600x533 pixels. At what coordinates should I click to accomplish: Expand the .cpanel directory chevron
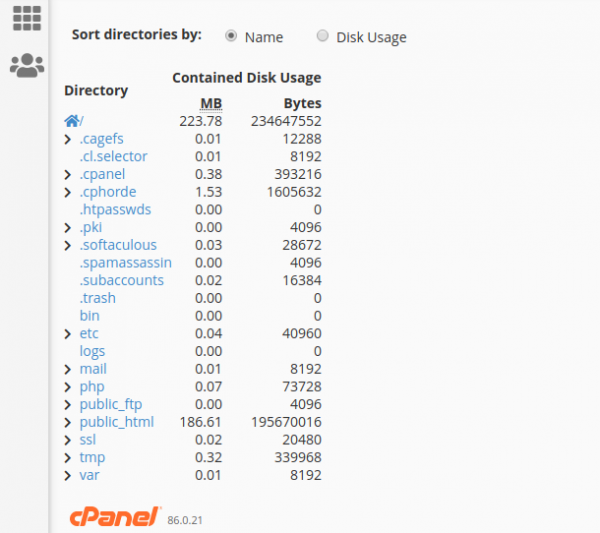68,174
